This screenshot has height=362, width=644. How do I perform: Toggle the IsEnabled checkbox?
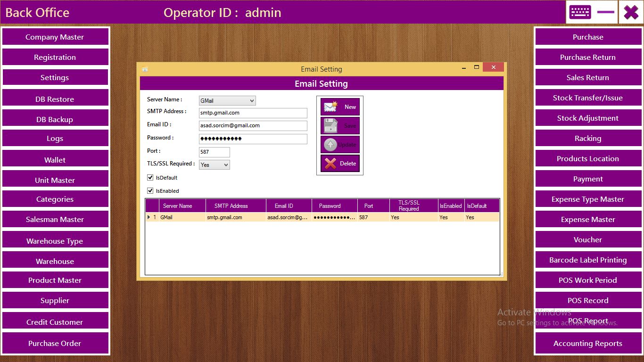[150, 191]
